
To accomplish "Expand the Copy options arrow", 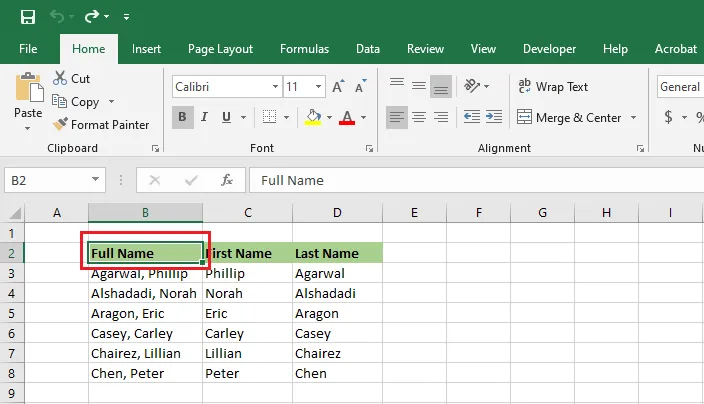I will (111, 102).
